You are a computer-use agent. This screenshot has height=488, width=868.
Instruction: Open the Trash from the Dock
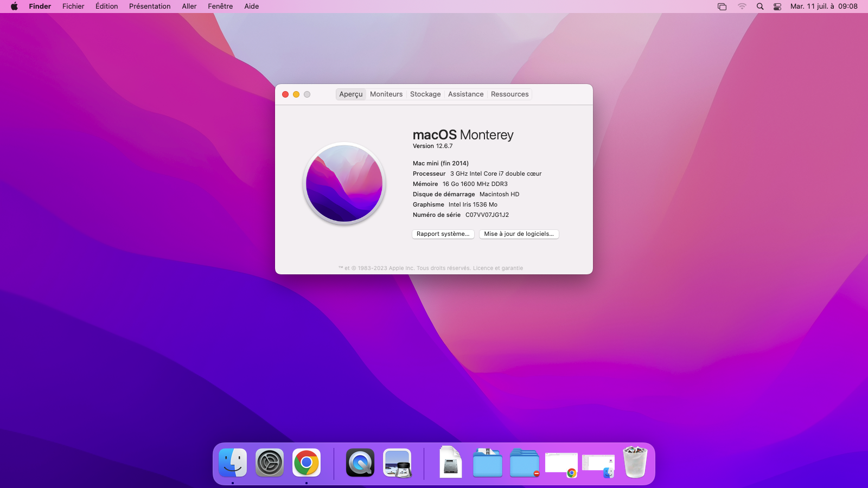pyautogui.click(x=635, y=464)
